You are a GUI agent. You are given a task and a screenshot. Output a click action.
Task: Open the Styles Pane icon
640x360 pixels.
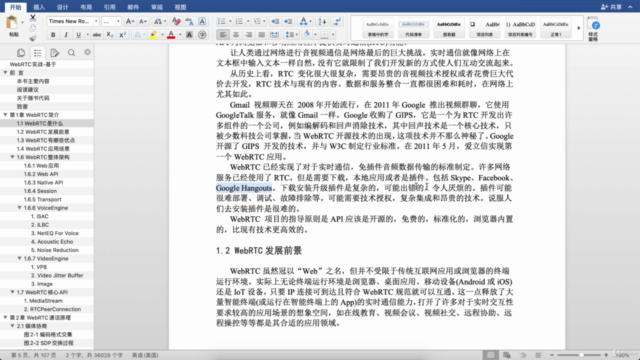(593, 29)
